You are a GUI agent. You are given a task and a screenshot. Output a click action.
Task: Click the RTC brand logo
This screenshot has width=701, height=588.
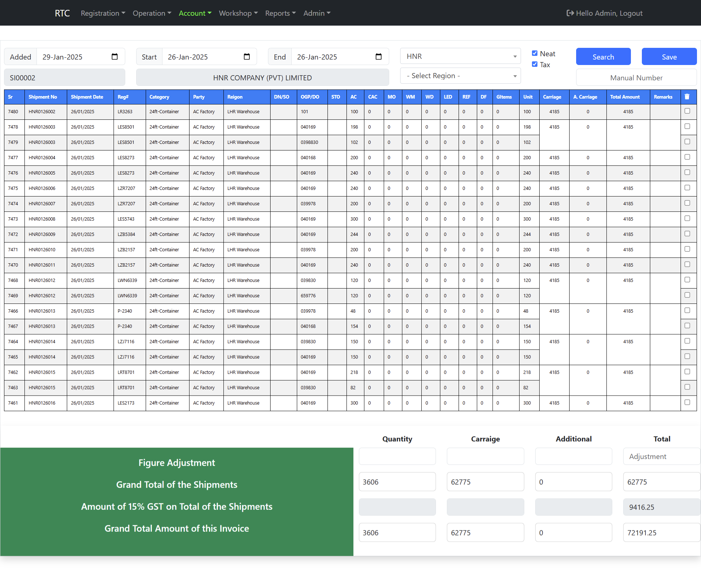(62, 13)
